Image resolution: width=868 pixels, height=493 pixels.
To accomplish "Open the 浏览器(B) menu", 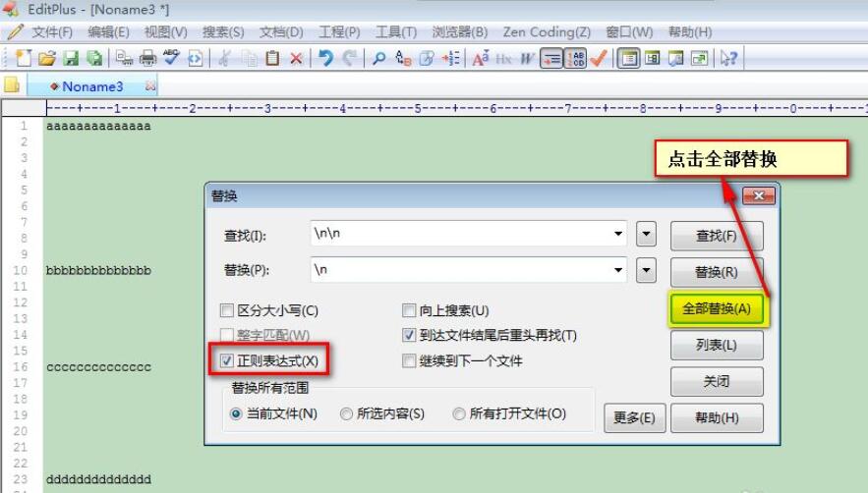I will coord(459,32).
